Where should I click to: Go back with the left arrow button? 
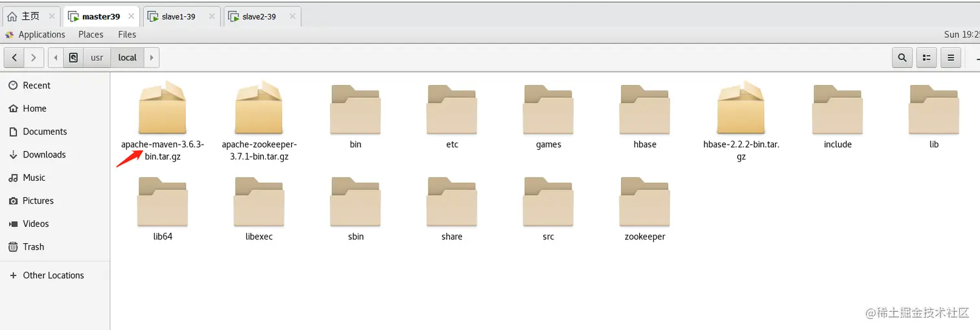click(14, 58)
